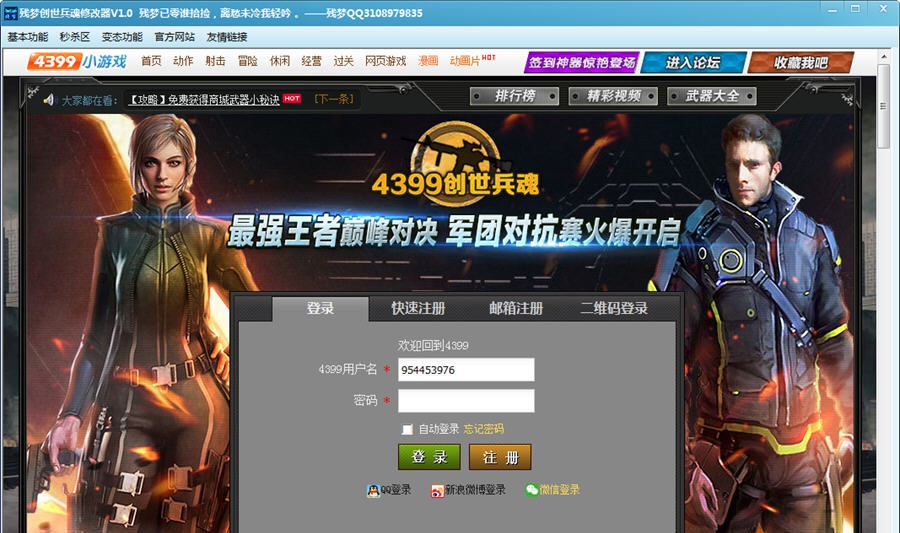Click the QQ penguin login icon

[373, 491]
